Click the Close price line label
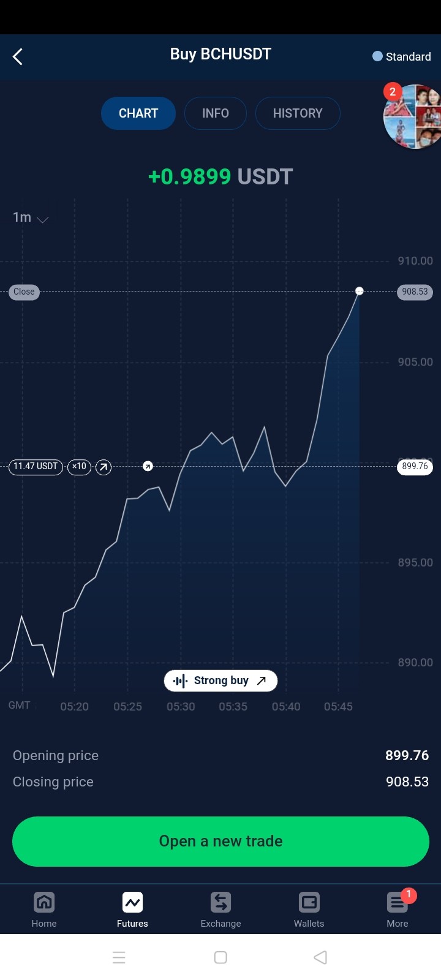The image size is (441, 980). click(24, 292)
